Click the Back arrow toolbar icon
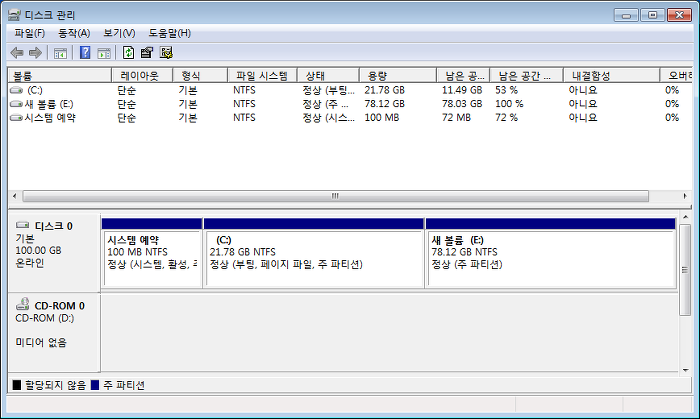The height and width of the screenshot is (419, 700). [x=17, y=53]
